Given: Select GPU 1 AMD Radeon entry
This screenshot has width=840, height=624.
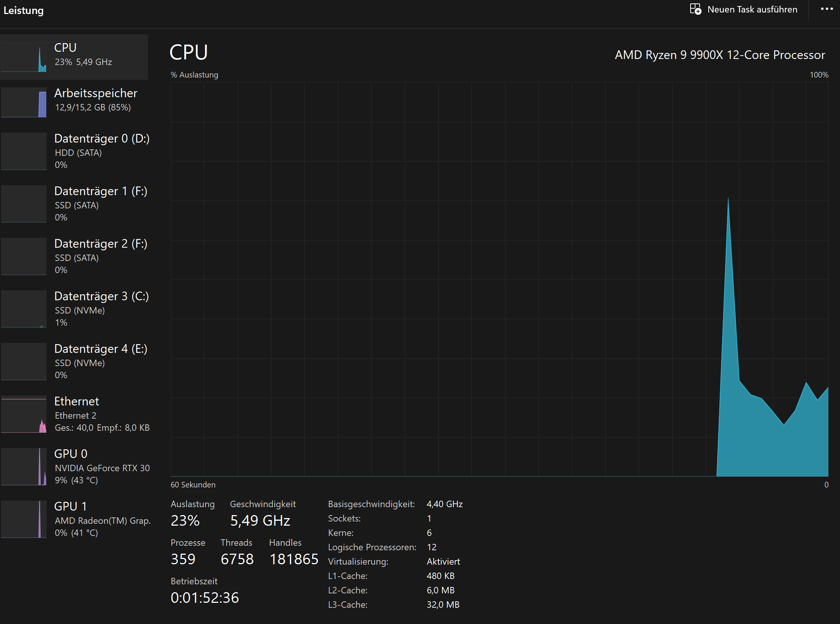Looking at the screenshot, I should tap(101, 519).
